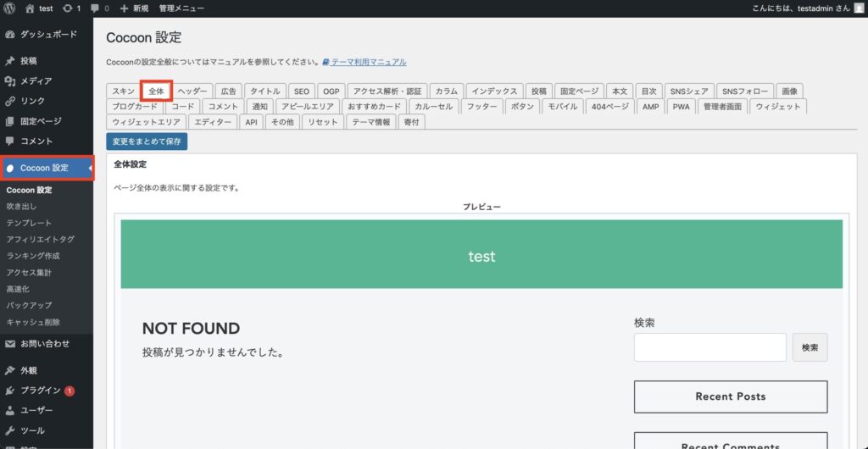Click the ユーザー person icon
This screenshot has width=868, height=449.
point(10,410)
